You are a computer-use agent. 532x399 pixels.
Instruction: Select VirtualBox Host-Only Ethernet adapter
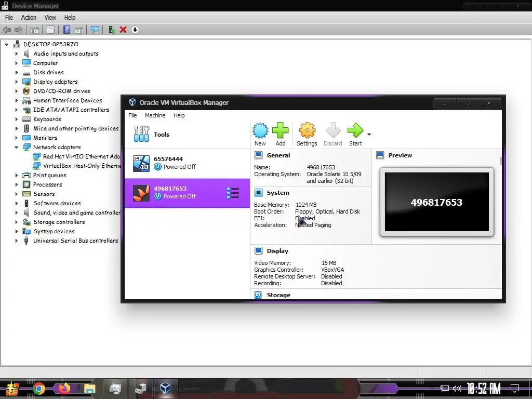82,166
